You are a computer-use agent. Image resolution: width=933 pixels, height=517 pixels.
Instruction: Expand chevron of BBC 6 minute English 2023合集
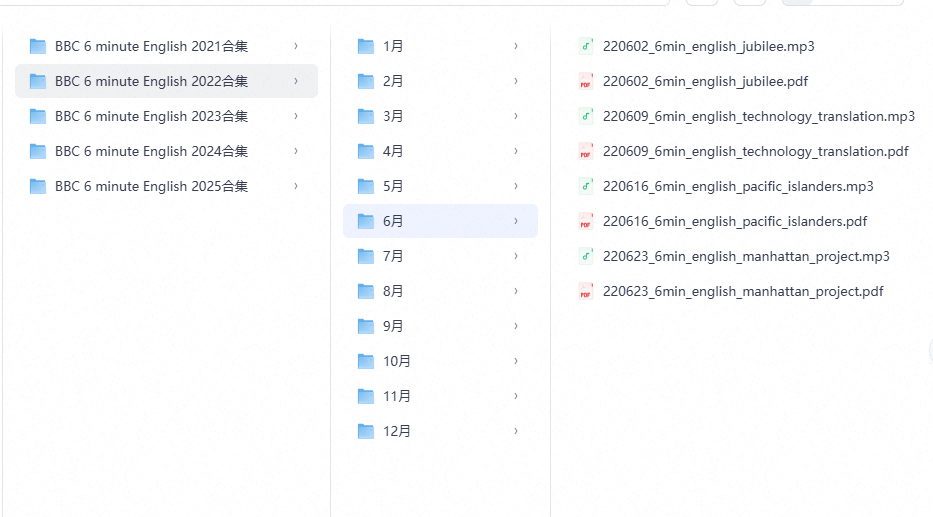(x=296, y=117)
